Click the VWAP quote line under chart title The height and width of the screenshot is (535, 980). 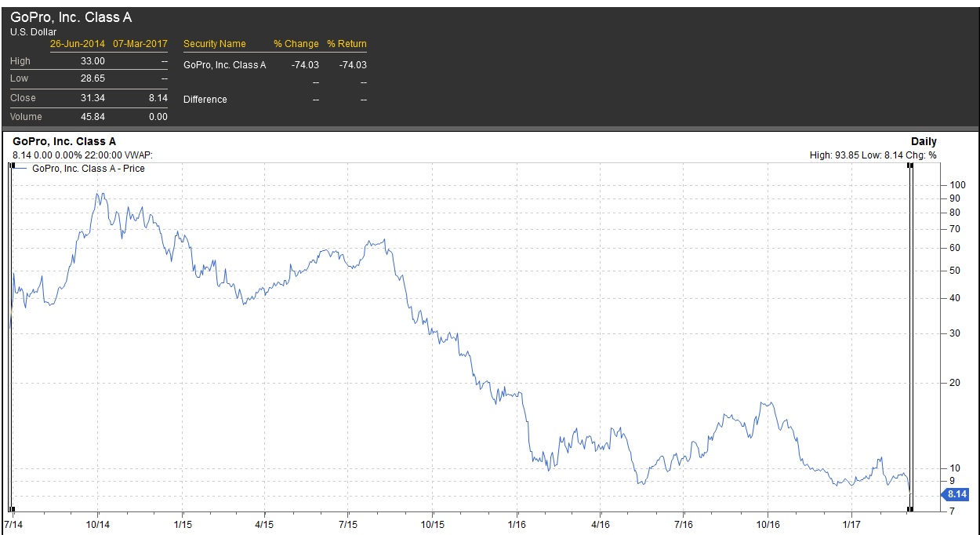coord(83,155)
